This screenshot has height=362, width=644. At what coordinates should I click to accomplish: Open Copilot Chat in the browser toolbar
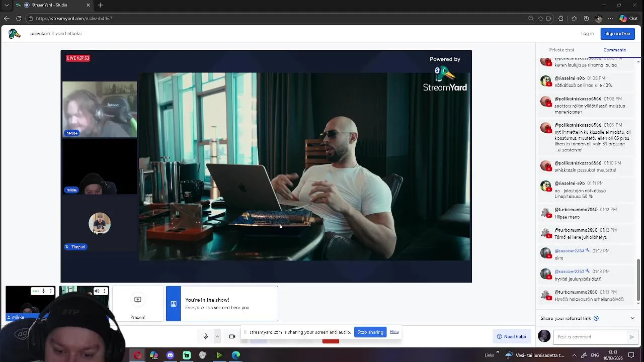click(628, 19)
